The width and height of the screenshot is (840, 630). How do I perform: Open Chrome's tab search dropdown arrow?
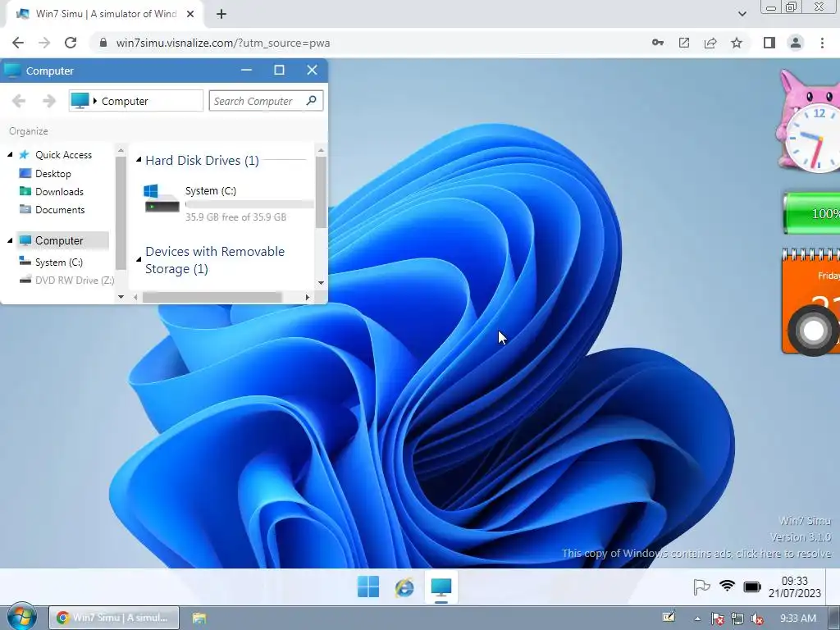[742, 14]
